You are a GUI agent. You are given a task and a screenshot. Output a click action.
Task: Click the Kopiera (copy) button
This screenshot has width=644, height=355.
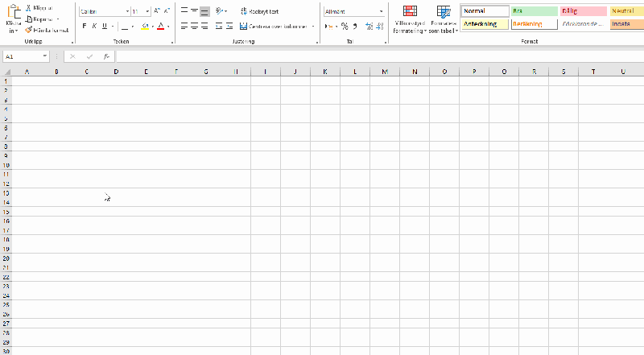coord(39,19)
